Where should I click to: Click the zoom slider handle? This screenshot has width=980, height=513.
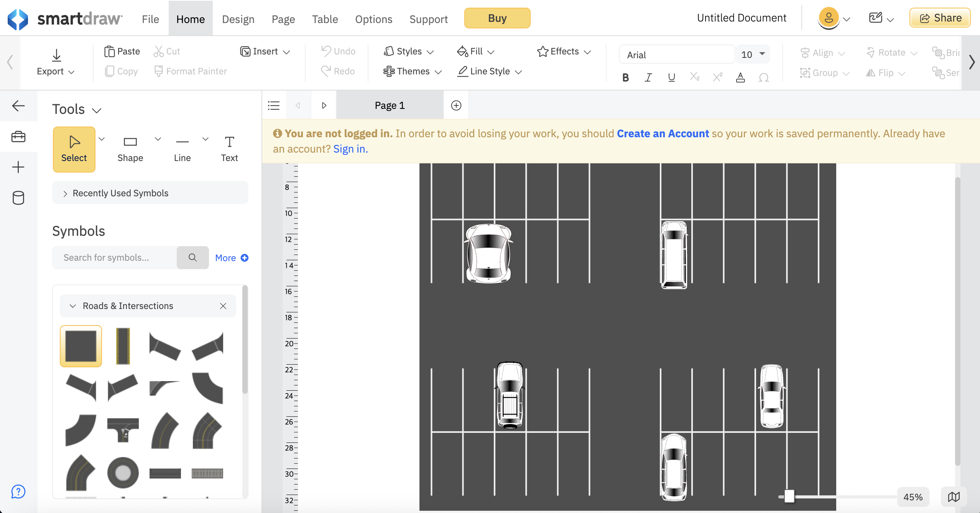(789, 496)
